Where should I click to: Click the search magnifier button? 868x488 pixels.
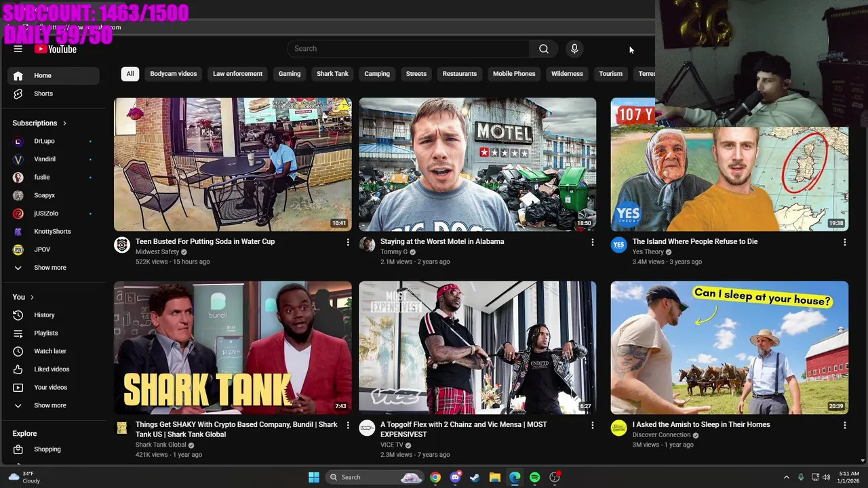pyautogui.click(x=543, y=49)
